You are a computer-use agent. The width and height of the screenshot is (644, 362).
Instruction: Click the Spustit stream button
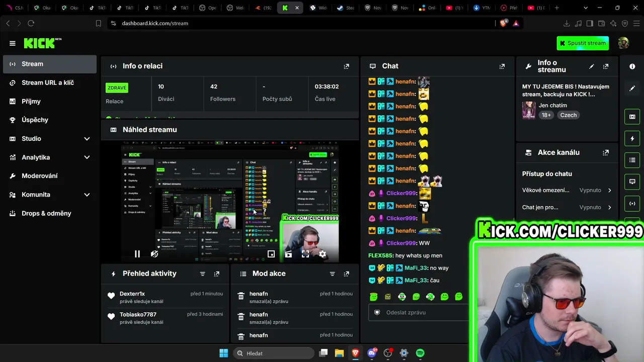tap(583, 43)
